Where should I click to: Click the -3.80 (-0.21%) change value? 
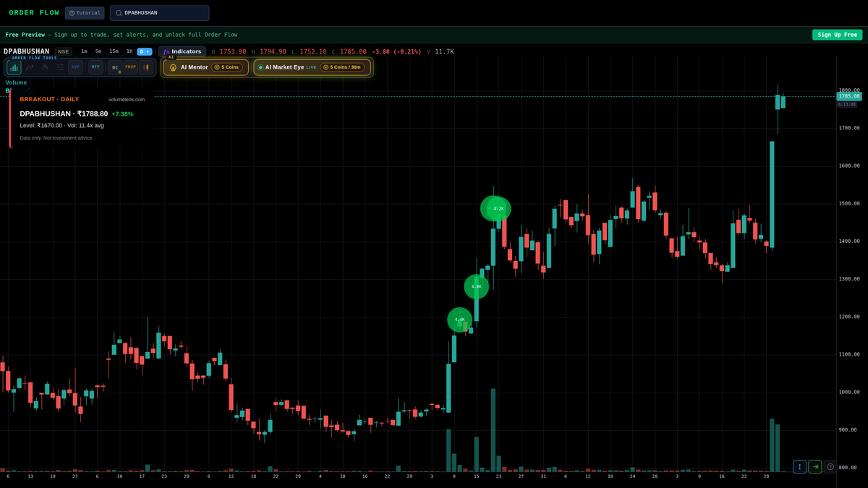(x=396, y=52)
